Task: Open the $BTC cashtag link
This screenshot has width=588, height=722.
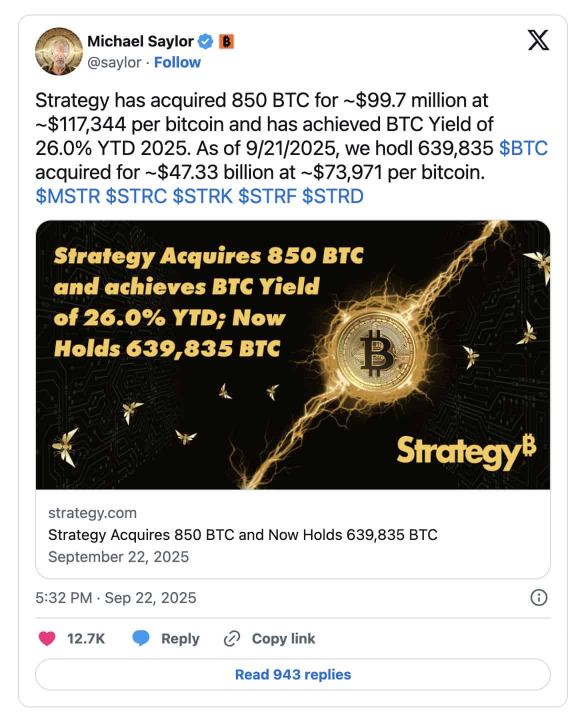Action: tap(523, 148)
